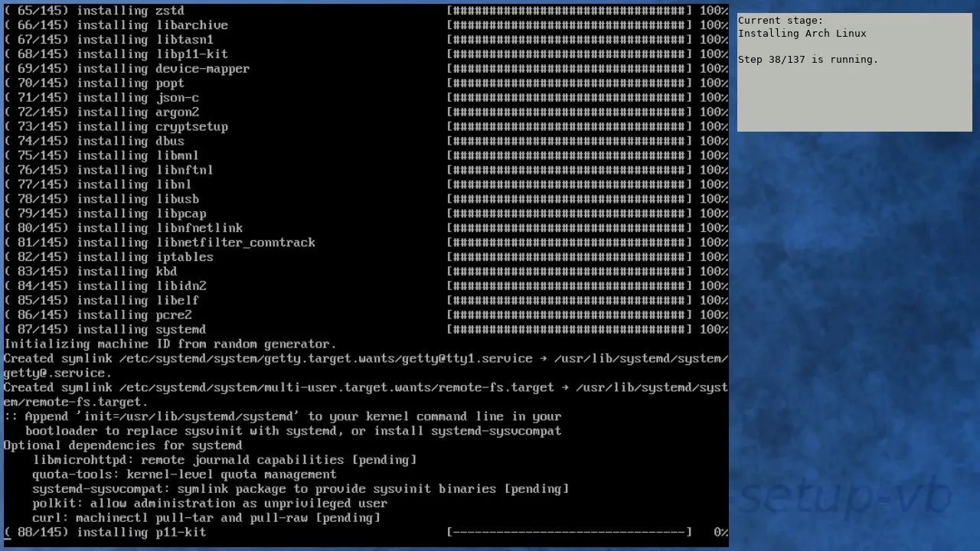This screenshot has height=551, width=980.
Task: Click 'Installing Arch Linux' status text
Action: coord(802,34)
